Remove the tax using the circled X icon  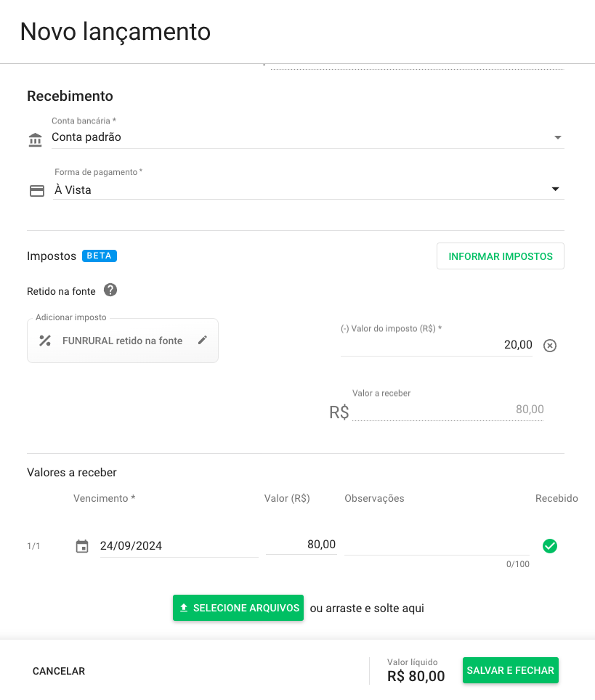pyautogui.click(x=550, y=346)
